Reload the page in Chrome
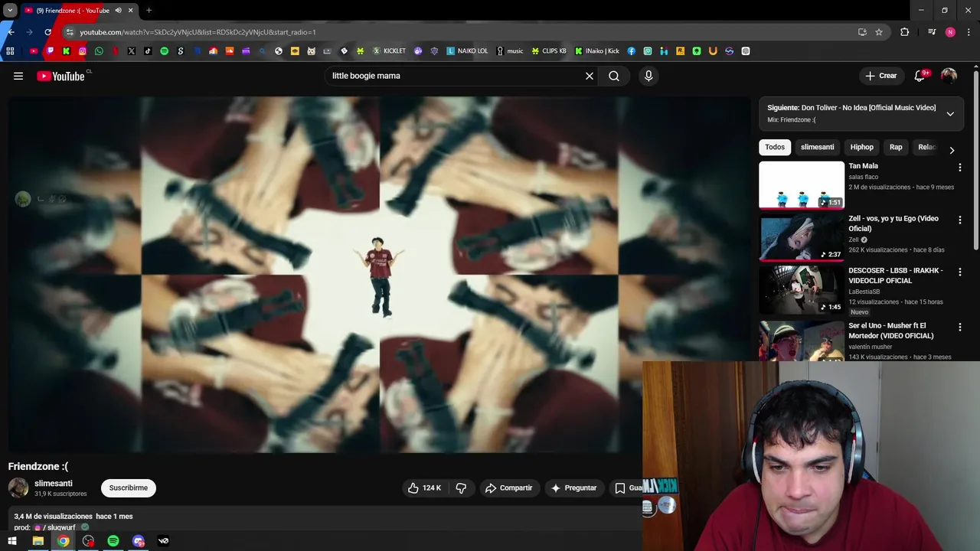Image resolution: width=980 pixels, height=551 pixels. tap(47, 32)
